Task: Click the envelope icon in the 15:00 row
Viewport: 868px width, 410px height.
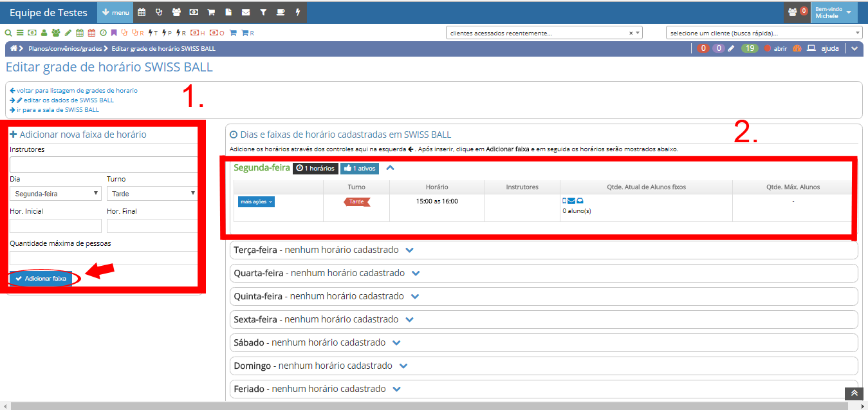Action: pos(571,201)
